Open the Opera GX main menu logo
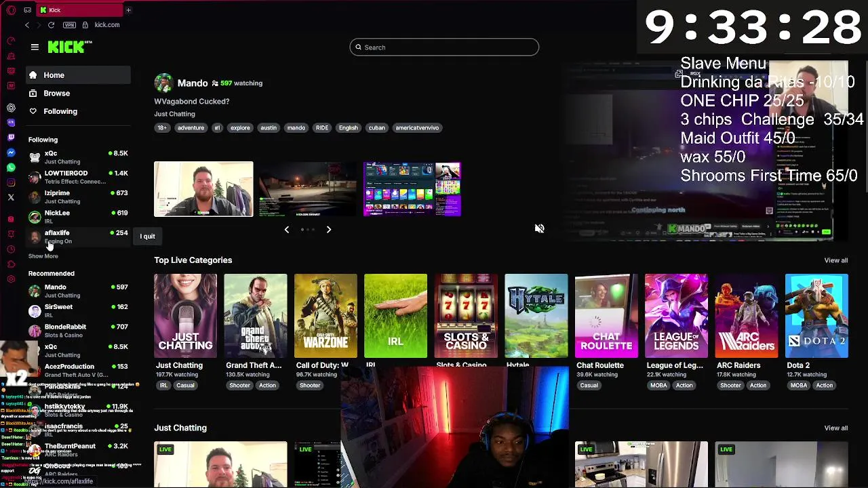Viewport: 868px width, 488px height. (x=11, y=9)
